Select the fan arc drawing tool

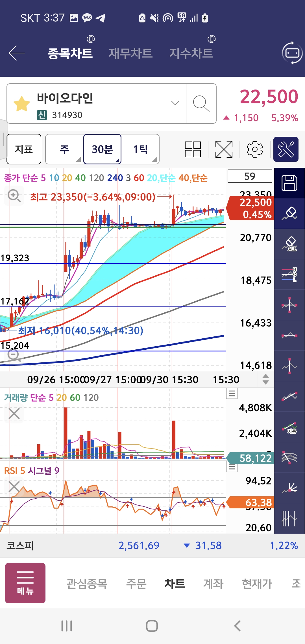289,458
